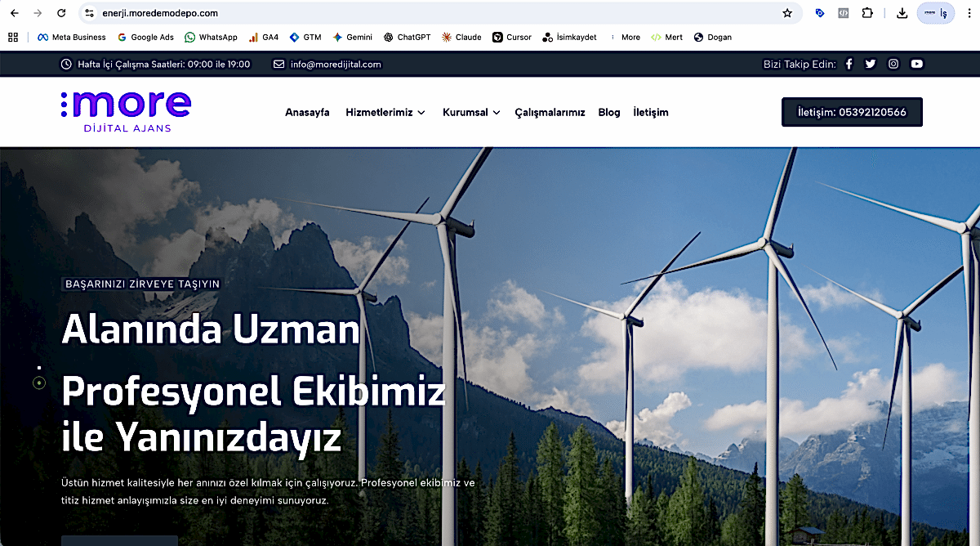The width and height of the screenshot is (980, 546).
Task: Open the Chrome three-dot menu
Action: [969, 13]
